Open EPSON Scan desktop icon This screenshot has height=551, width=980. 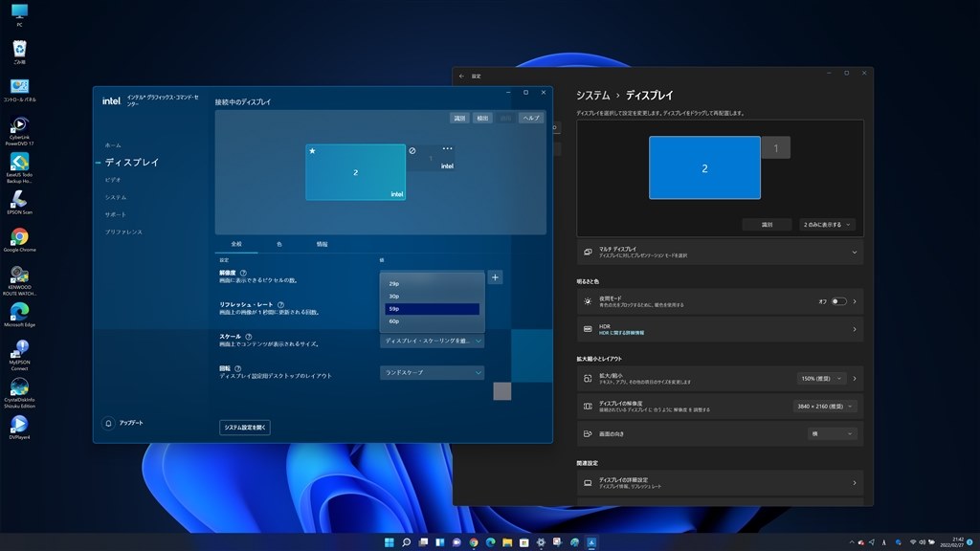click(x=19, y=203)
